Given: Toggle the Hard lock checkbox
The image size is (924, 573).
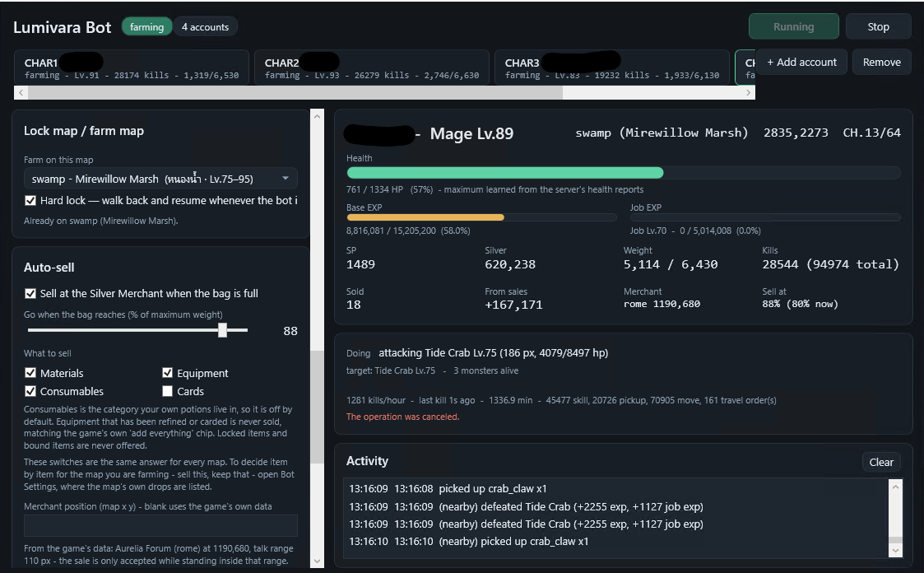Looking at the screenshot, I should tap(30, 200).
